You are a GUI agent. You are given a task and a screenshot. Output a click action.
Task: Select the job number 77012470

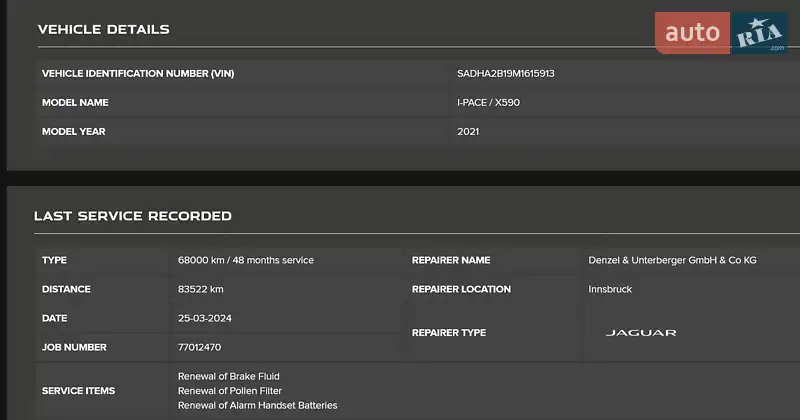coord(199,348)
